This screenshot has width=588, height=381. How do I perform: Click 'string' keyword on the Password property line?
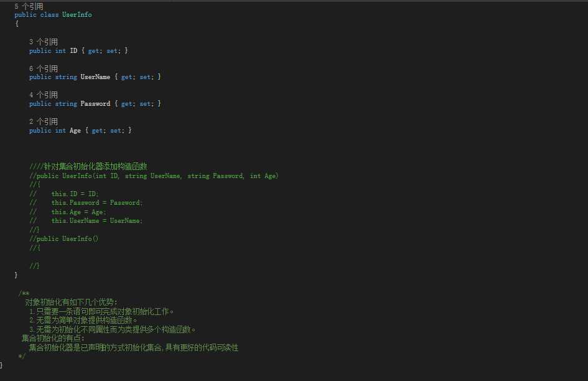(66, 103)
